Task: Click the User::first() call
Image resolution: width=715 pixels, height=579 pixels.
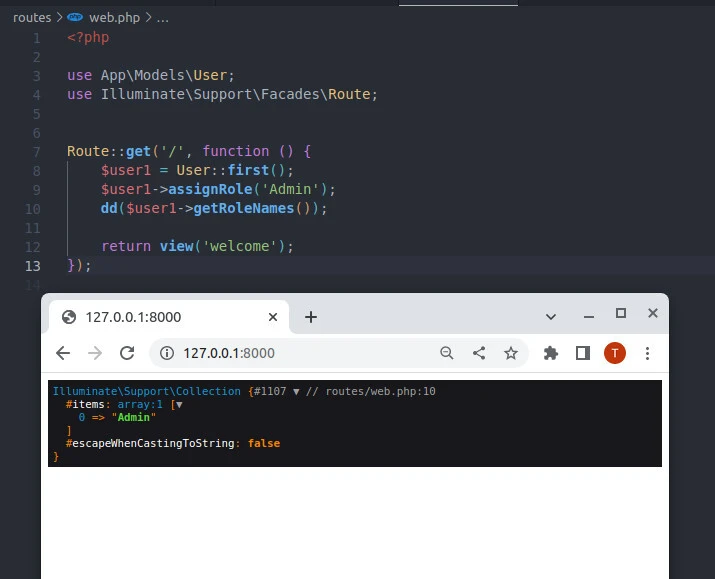Action: coord(230,171)
